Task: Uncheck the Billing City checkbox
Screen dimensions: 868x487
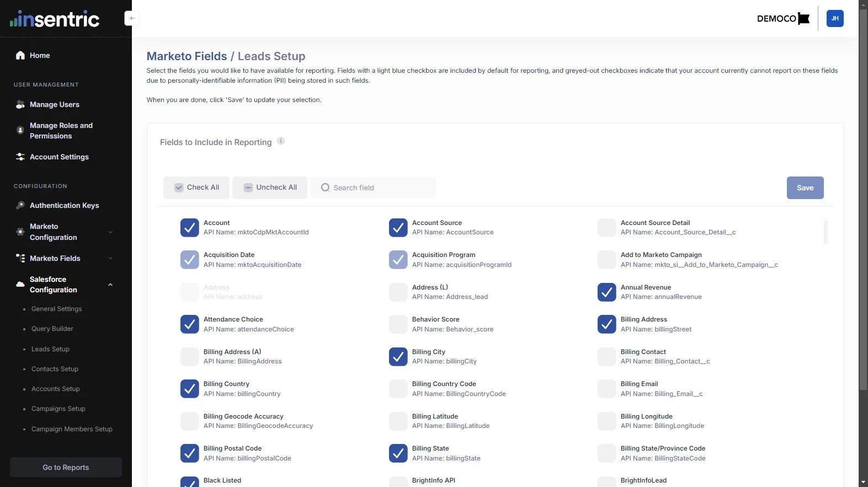Action: click(398, 356)
